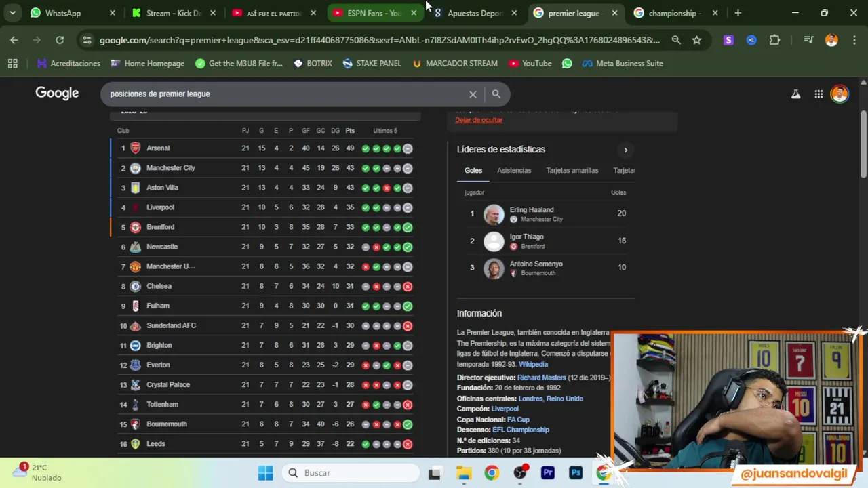The height and width of the screenshot is (488, 868).
Task: Select the Goles statistics tab
Action: point(473,170)
